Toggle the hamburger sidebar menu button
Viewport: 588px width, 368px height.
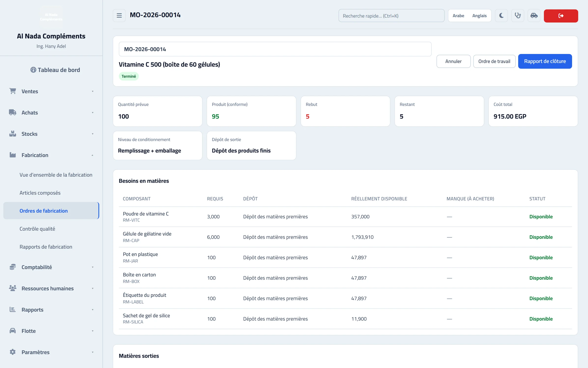coord(119,16)
